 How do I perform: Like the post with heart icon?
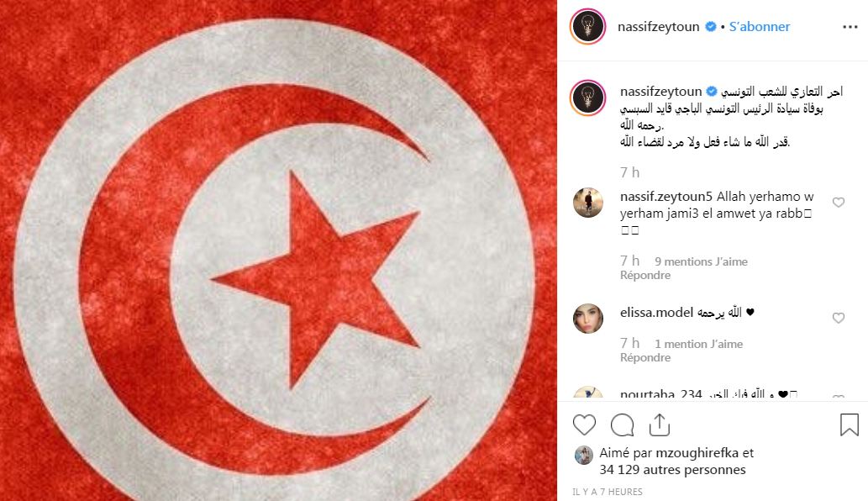(584, 425)
